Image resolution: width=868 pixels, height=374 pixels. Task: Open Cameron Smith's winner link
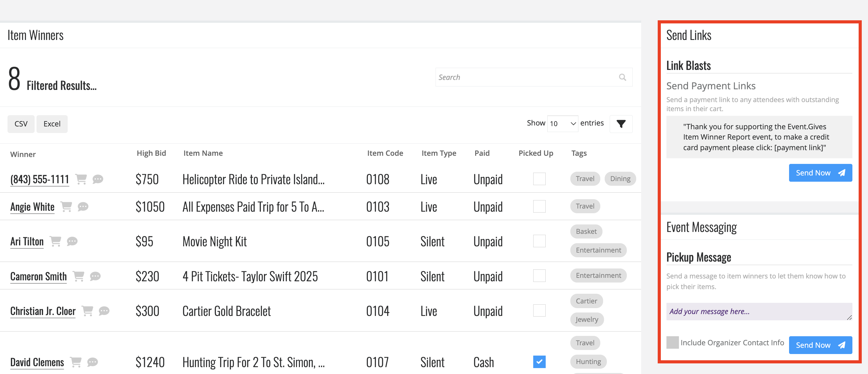point(38,277)
